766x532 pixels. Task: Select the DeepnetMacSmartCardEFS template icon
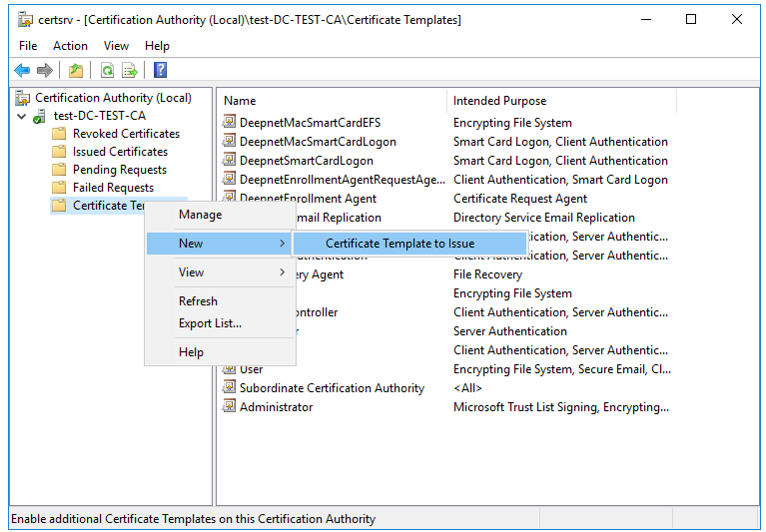[x=230, y=123]
